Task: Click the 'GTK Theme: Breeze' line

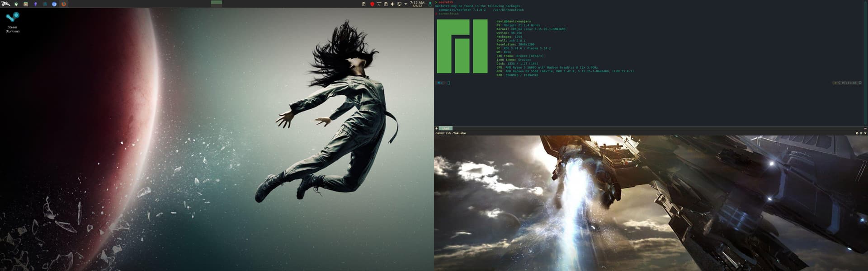Action: point(520,56)
